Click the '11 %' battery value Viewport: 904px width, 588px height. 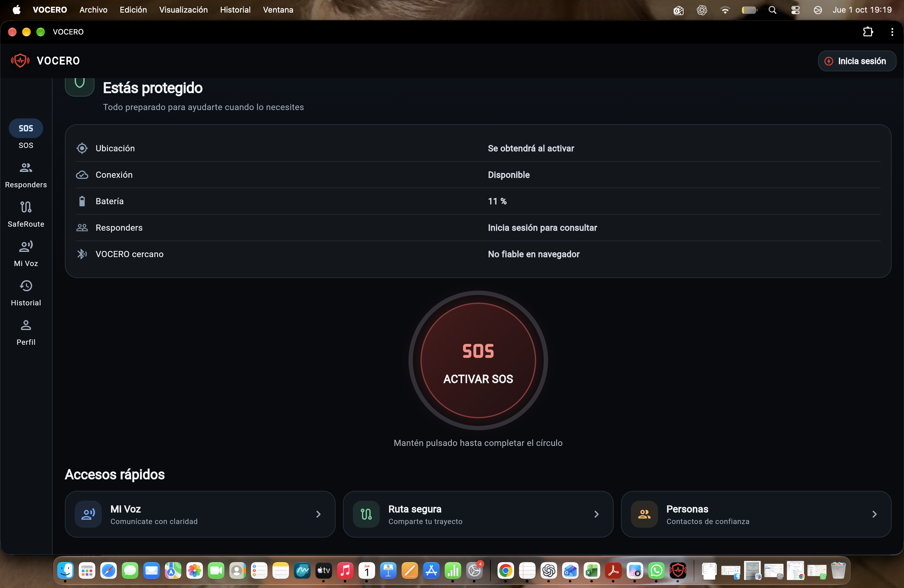click(x=497, y=201)
